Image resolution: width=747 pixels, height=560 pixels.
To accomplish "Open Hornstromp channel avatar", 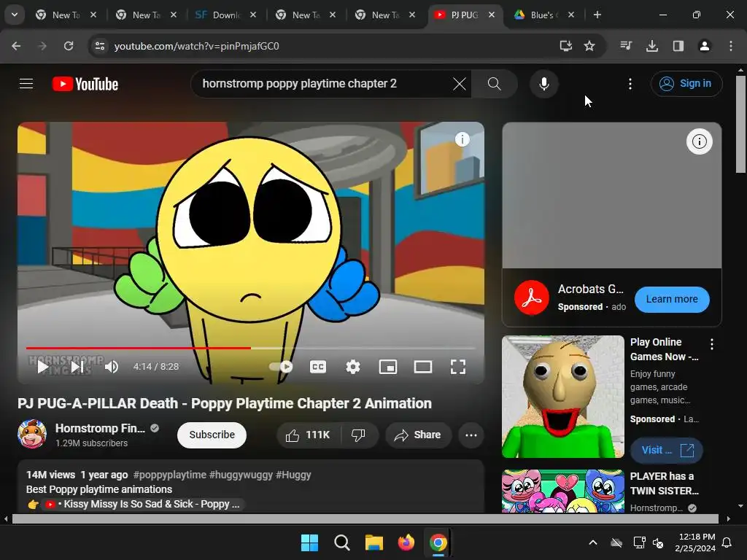I will pyautogui.click(x=32, y=435).
